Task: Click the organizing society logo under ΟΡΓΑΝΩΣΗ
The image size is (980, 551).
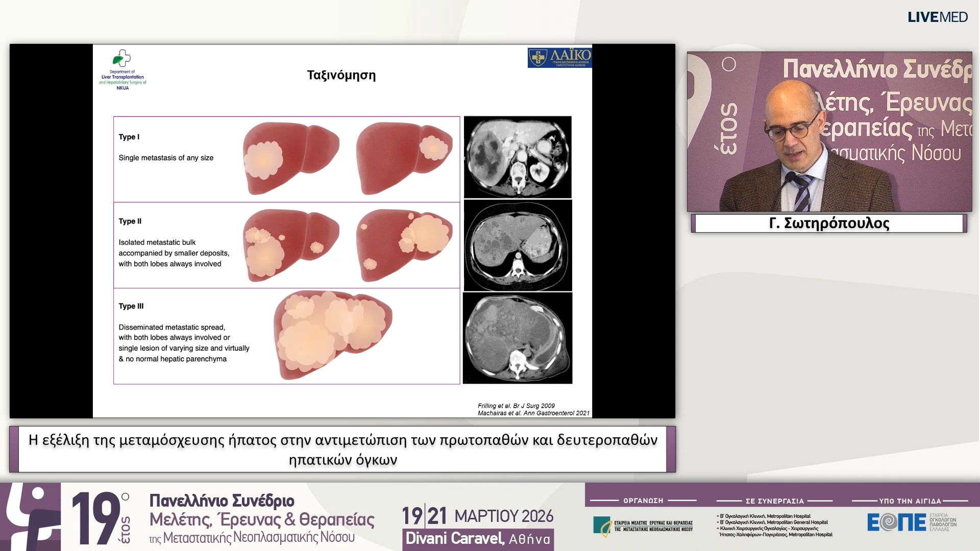Action: (643, 526)
